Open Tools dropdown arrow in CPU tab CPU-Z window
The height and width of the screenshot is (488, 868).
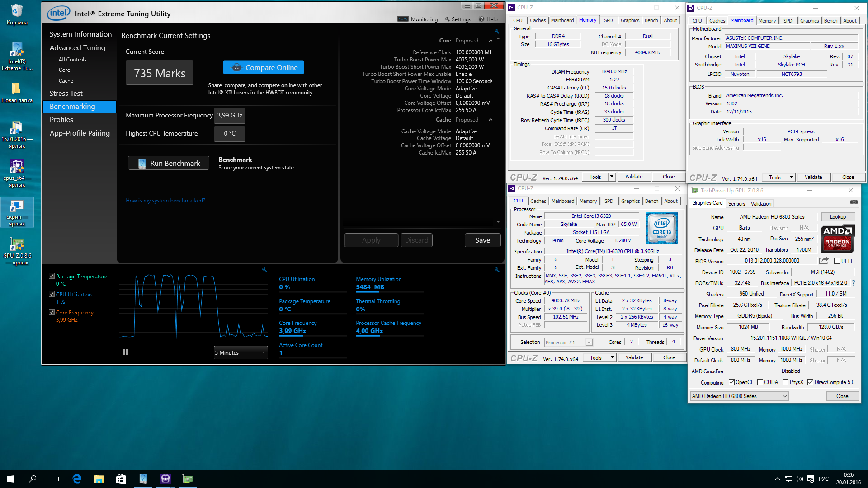pos(612,357)
